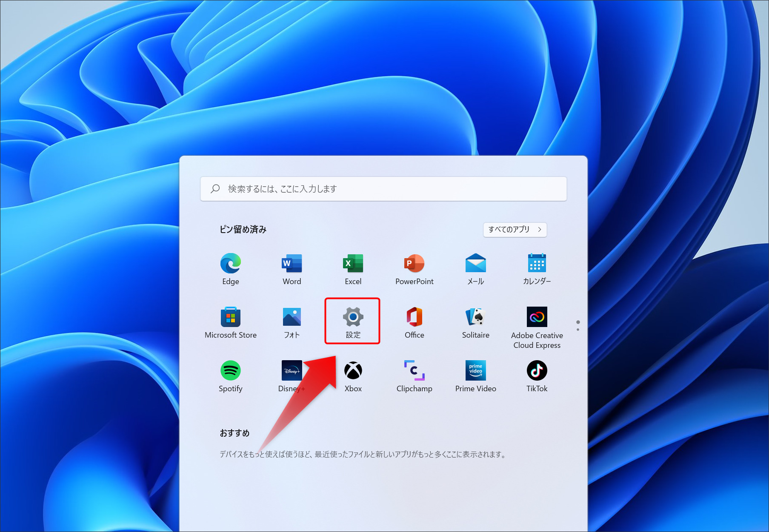Open the Xbox app
This screenshot has width=769, height=532.
coord(353,376)
